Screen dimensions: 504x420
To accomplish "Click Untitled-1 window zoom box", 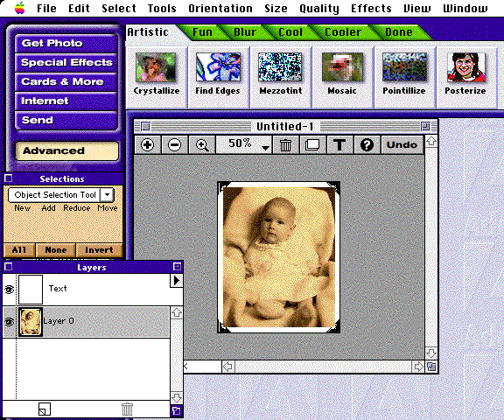I will (425, 127).
